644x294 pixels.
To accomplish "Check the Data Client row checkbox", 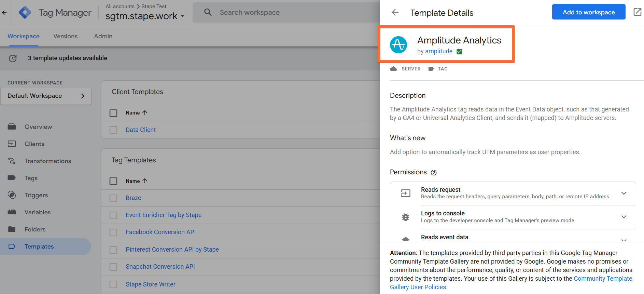I will pyautogui.click(x=113, y=130).
